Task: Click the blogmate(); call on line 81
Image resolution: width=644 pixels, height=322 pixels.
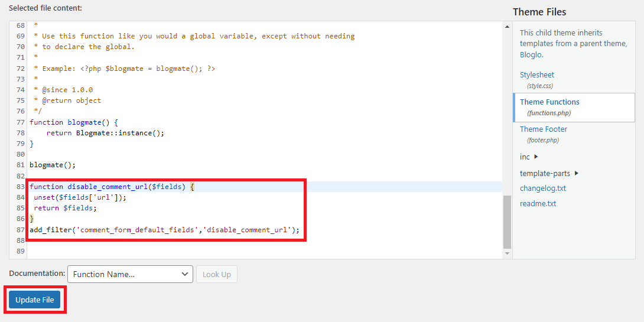Action: tap(53, 165)
